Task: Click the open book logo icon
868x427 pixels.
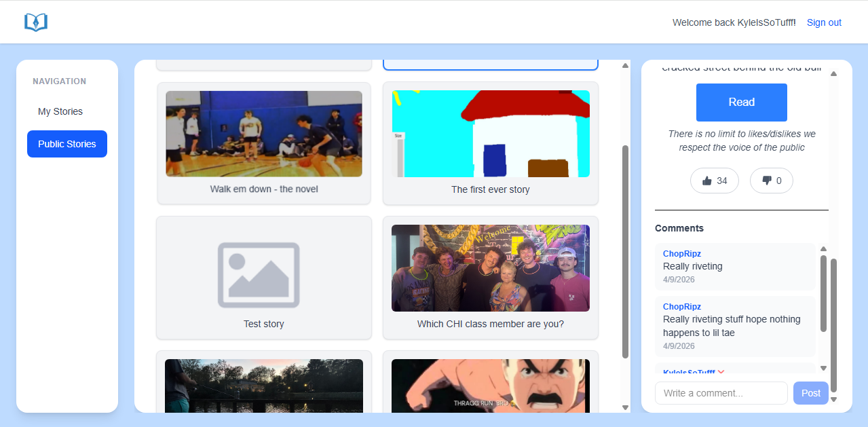Action: [36, 22]
